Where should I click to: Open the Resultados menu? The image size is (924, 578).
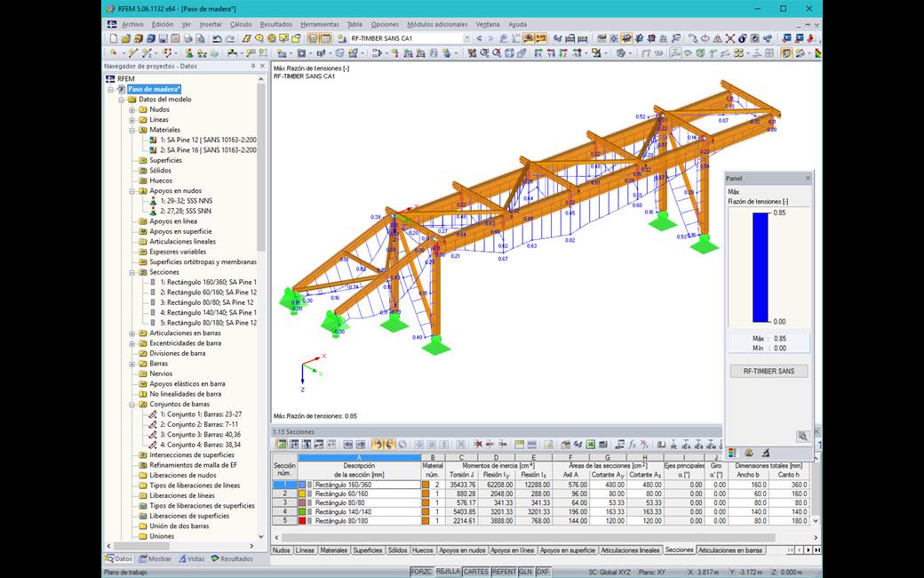[x=275, y=25]
